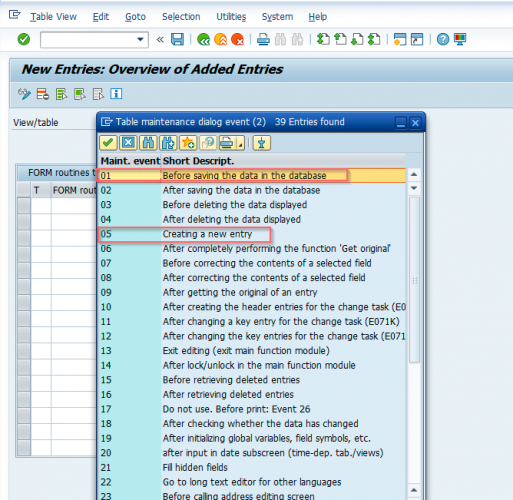This screenshot has width=513, height=500.
Task: Open the System menu
Action: [277, 17]
